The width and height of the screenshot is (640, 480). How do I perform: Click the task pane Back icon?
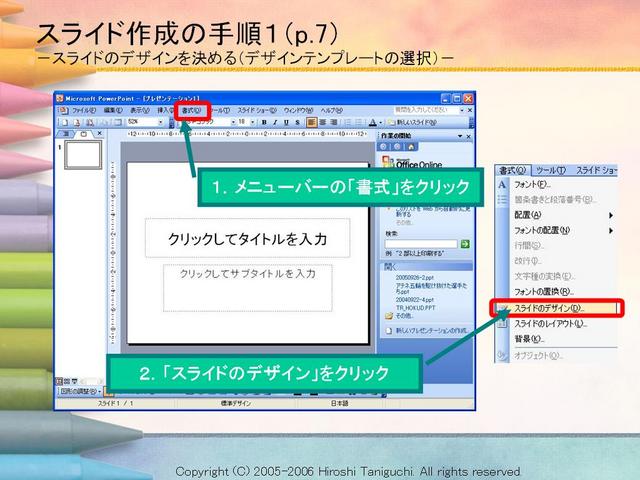coord(384,147)
